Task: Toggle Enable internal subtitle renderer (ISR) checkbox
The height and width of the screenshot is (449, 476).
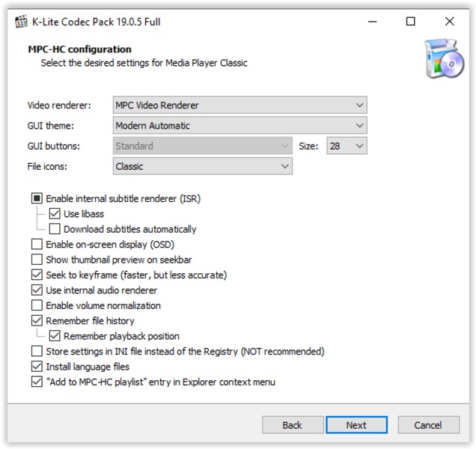Action: (37, 199)
